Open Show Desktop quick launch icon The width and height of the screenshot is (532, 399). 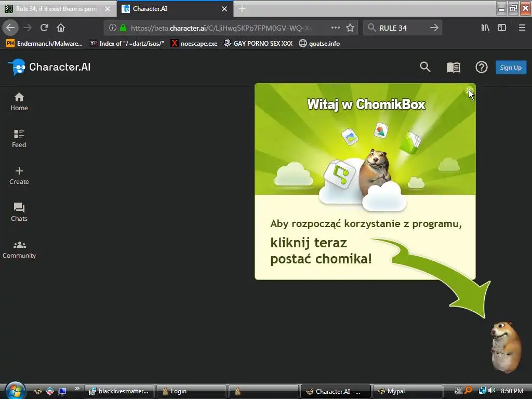point(62,391)
